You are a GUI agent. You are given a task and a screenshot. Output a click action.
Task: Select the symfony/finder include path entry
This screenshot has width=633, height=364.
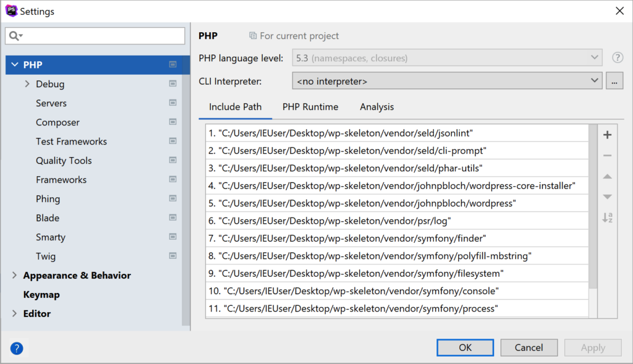(397, 239)
